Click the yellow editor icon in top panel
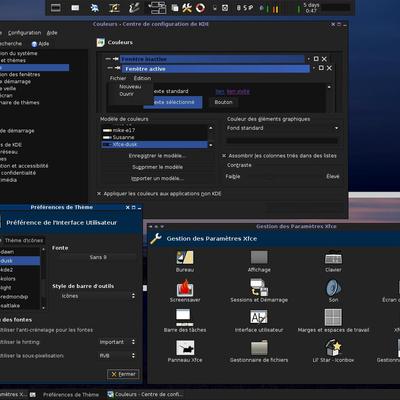 (x=114, y=8)
